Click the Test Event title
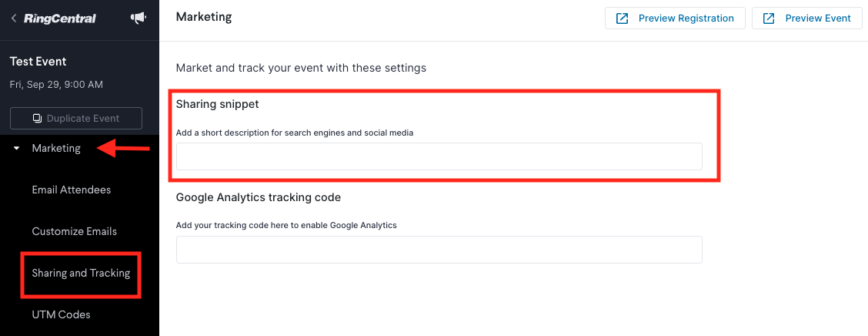 coord(38,62)
